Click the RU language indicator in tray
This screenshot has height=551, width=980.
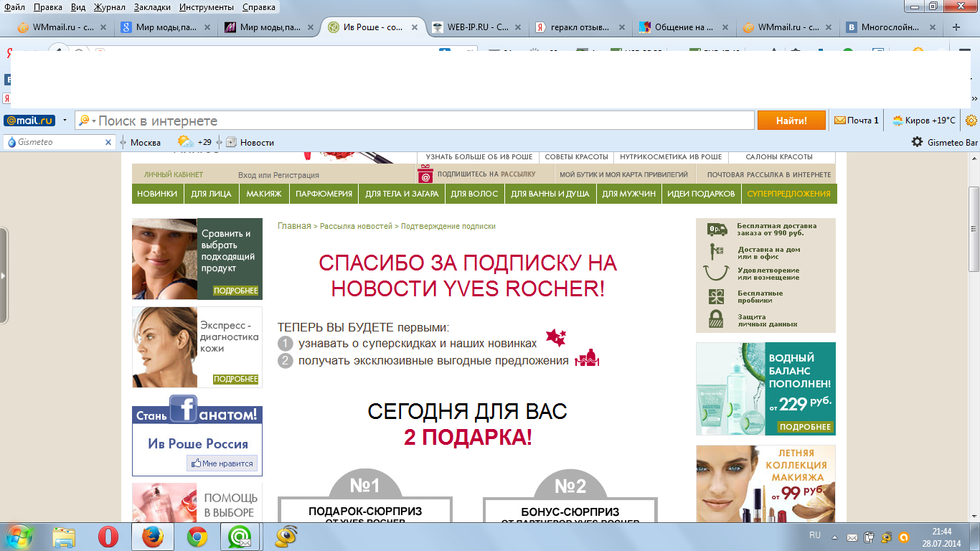point(815,535)
